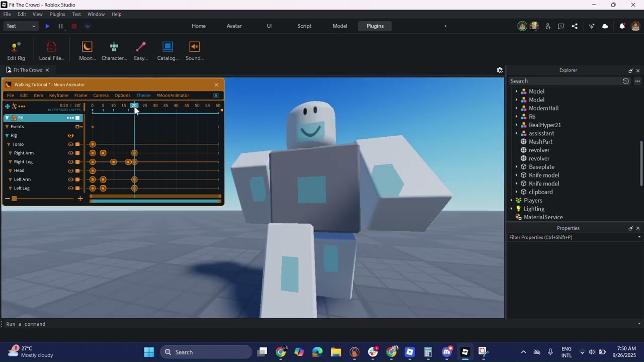Viewport: 644px width, 362px height.
Task: Switch to the Home tab
Action: [199, 26]
